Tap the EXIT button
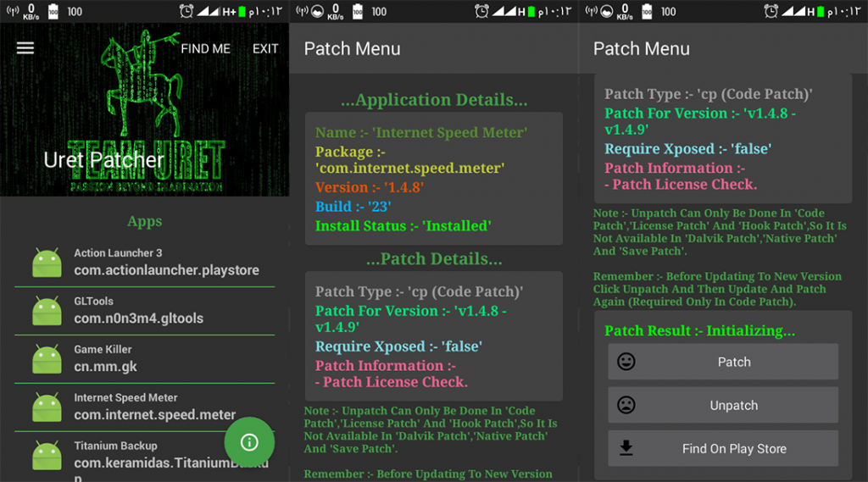 265,48
